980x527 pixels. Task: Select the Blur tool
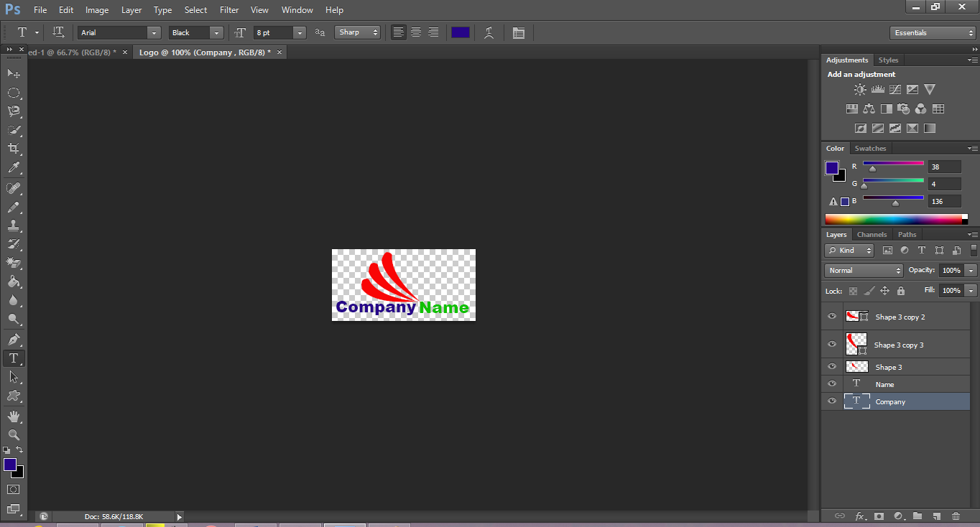click(14, 301)
